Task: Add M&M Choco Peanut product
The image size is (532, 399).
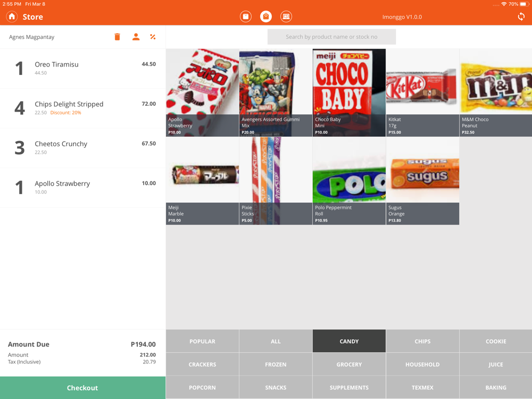Action: tap(496, 93)
